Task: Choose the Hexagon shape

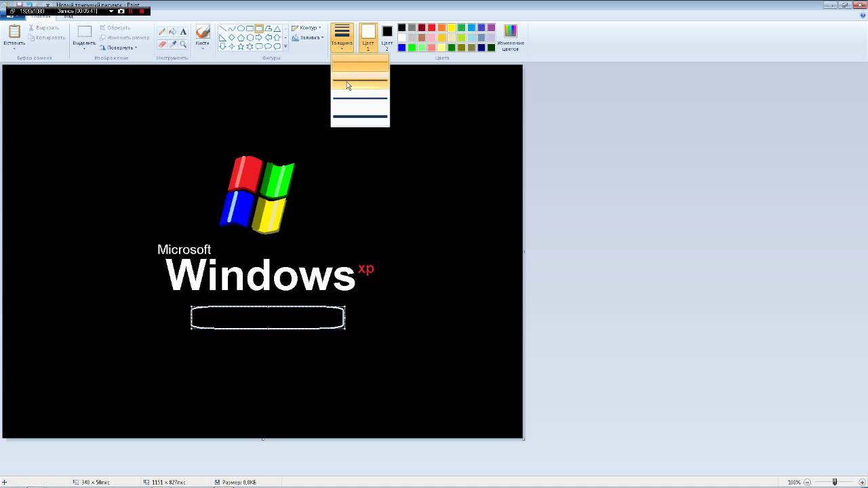Action: 250,38
